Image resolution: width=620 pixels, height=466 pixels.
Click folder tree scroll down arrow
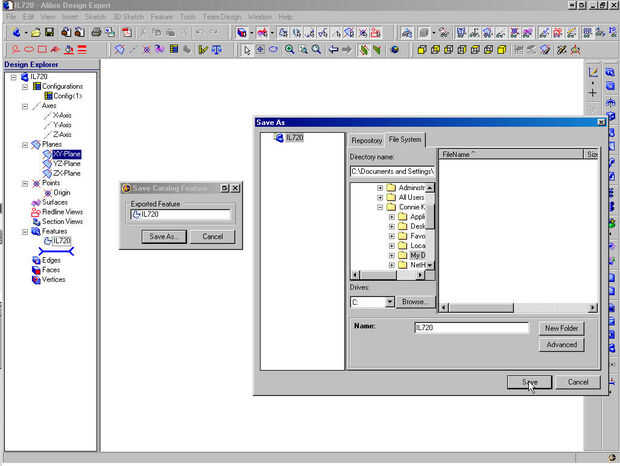(x=430, y=265)
